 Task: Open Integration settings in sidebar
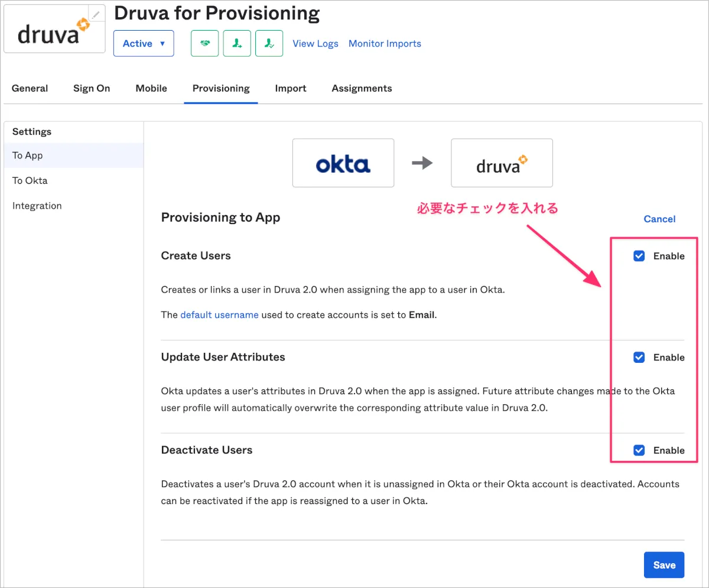pyautogui.click(x=37, y=206)
